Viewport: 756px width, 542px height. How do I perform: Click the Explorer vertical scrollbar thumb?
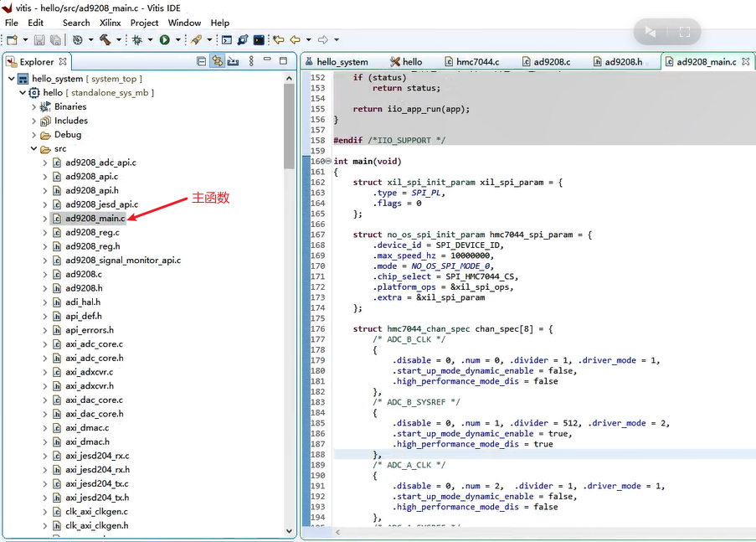click(x=289, y=126)
